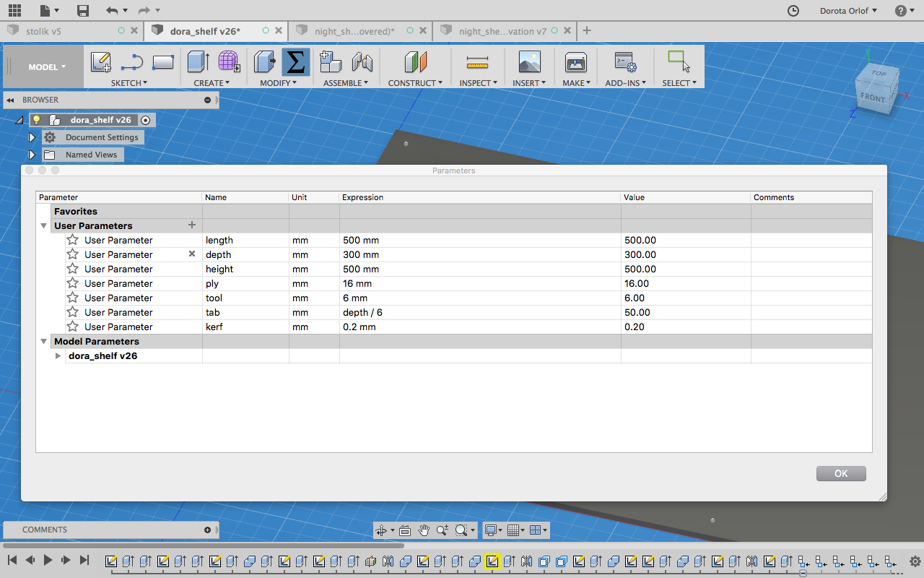Click OK in Parameters dialog

pyautogui.click(x=841, y=473)
